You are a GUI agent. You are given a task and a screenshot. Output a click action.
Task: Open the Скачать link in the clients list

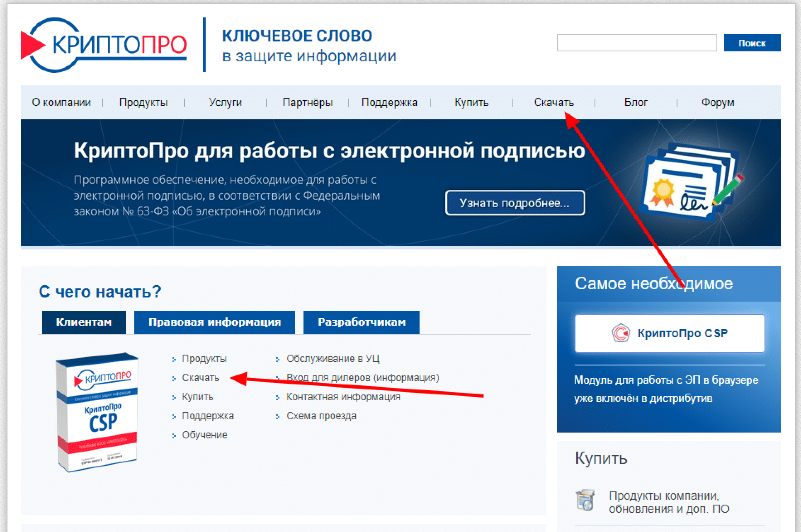point(200,378)
